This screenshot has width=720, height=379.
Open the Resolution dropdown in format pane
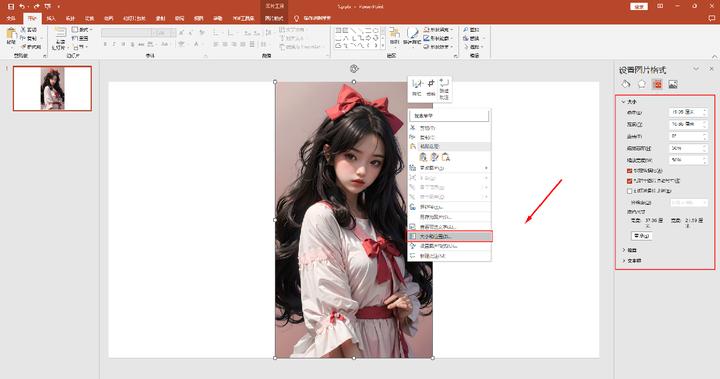click(689, 203)
